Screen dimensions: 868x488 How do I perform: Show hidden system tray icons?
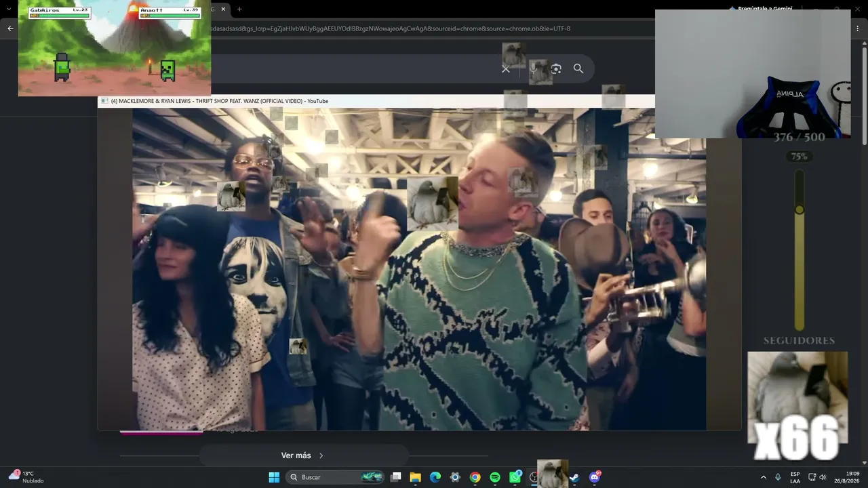[x=764, y=477]
